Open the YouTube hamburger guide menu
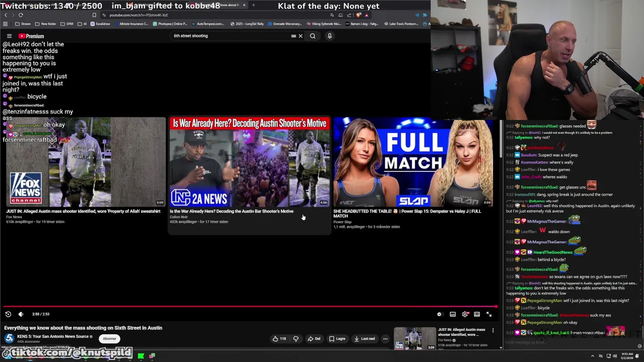 9,36
